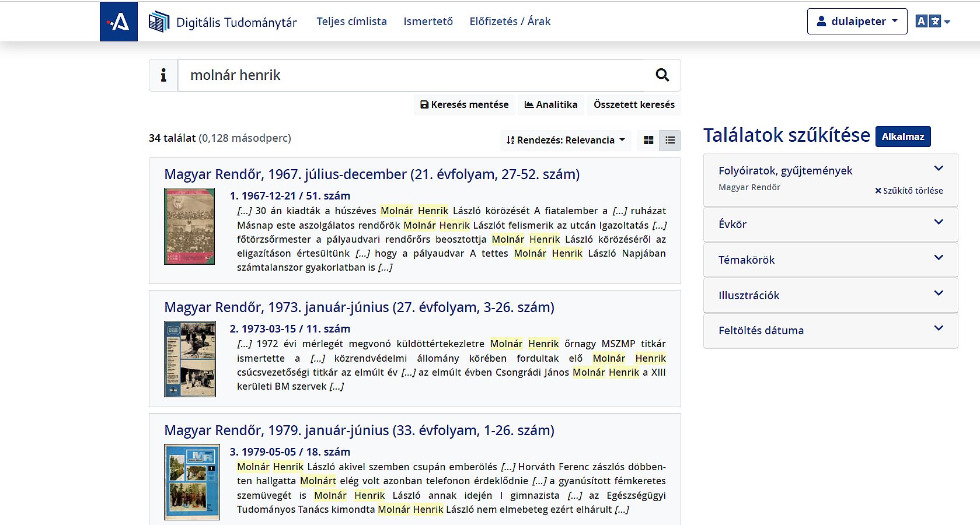Click the Akadémiai Kiadó logo icon
The width and height of the screenshot is (980, 525).
coord(118,22)
